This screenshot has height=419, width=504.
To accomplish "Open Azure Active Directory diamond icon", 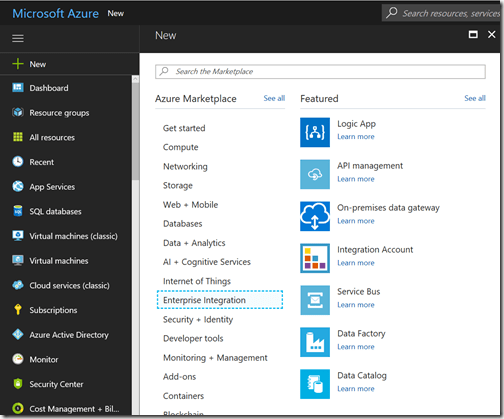I will (x=18, y=334).
